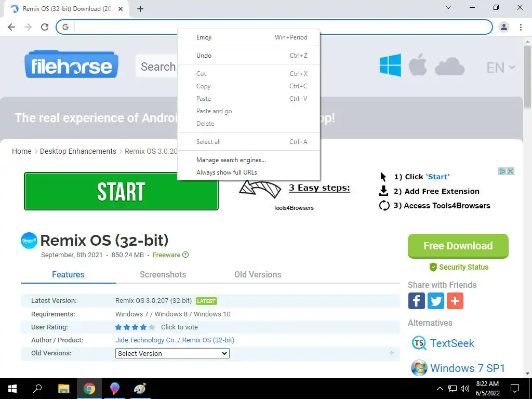Click the green START ad button
Screen dimensions: 532x399
121,191
